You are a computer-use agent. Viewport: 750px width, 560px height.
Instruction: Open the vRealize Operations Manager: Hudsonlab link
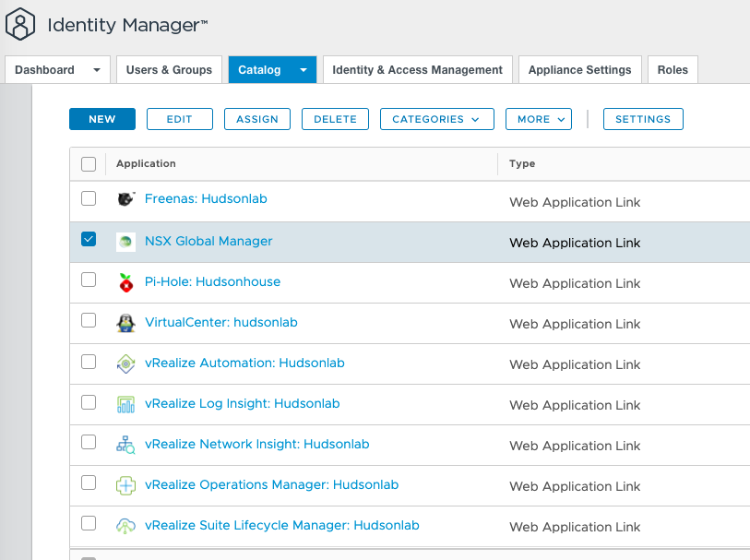point(272,485)
